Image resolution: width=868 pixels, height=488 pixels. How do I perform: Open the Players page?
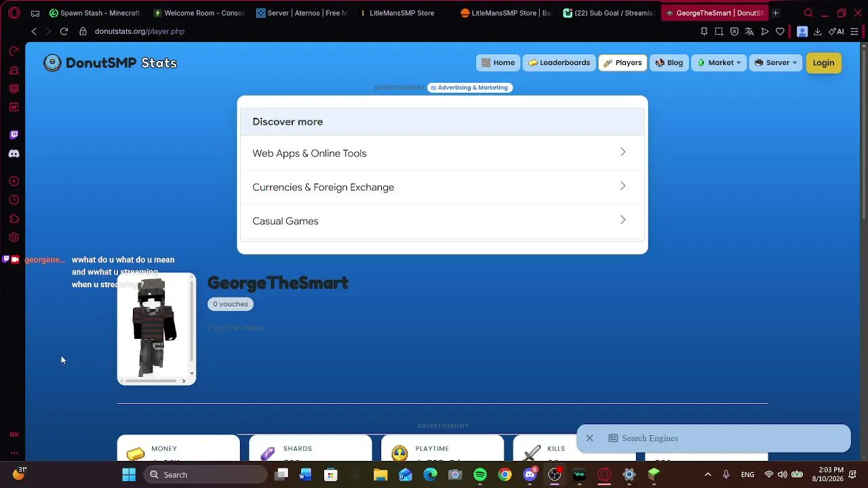tap(623, 63)
